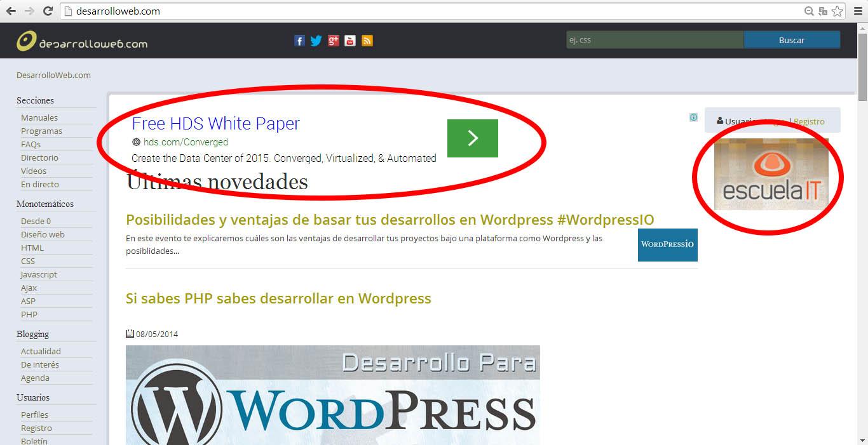
Task: Open FAQs section link
Action: (x=31, y=144)
